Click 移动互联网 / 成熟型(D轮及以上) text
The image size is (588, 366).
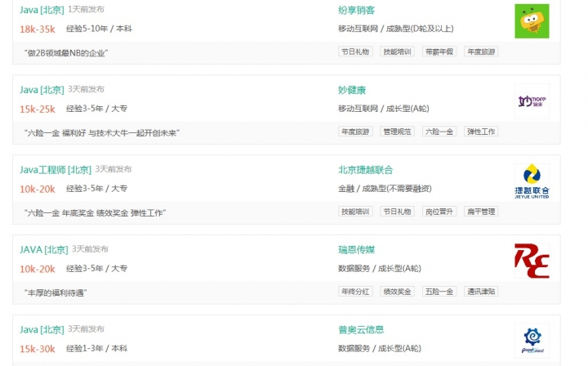coord(396,29)
